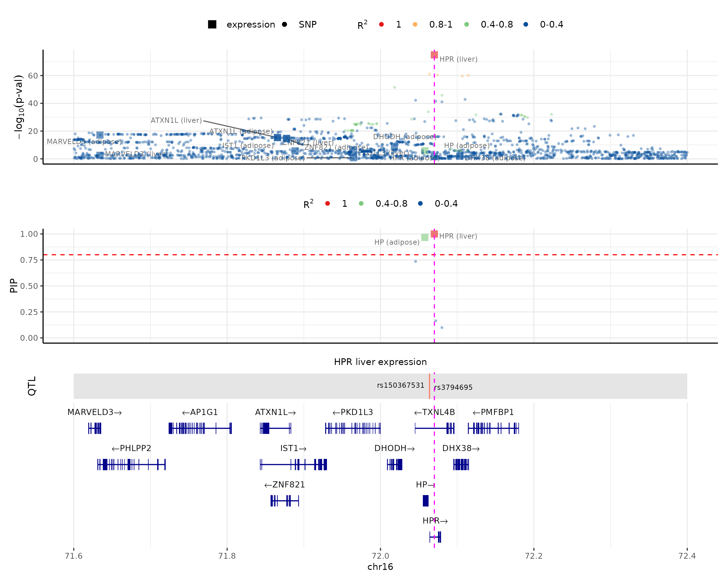The width and height of the screenshot is (728, 582).
Task: Click the pink HPR liver square in PIP panel
Action: click(x=434, y=234)
